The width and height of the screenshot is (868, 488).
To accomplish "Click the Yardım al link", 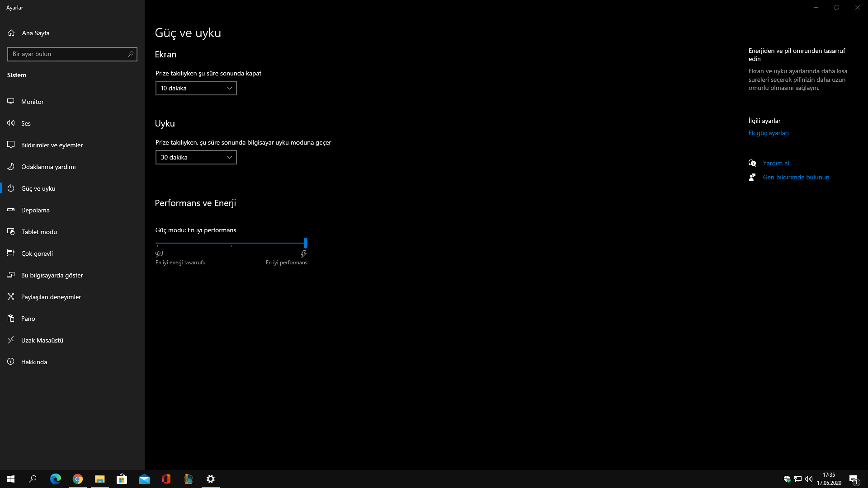I will [776, 163].
